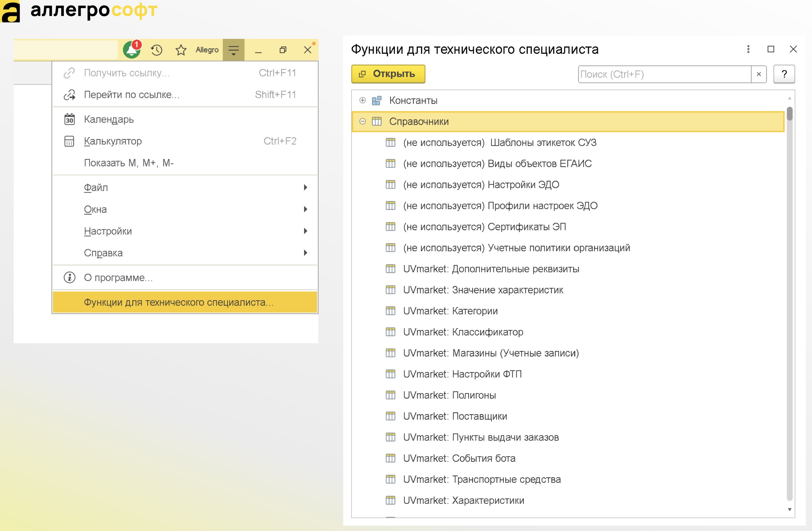Image resolution: width=812 pixels, height=531 pixels.
Task: Click the Открыть button
Action: pyautogui.click(x=388, y=74)
